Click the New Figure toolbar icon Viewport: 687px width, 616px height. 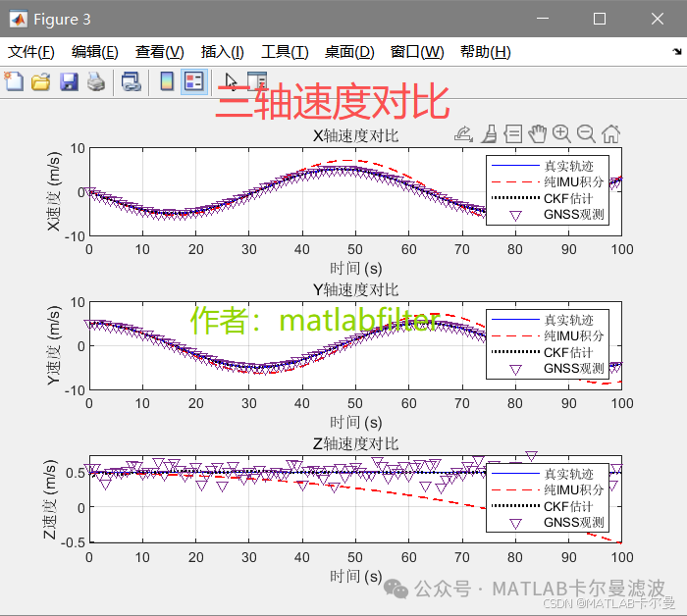pos(14,81)
